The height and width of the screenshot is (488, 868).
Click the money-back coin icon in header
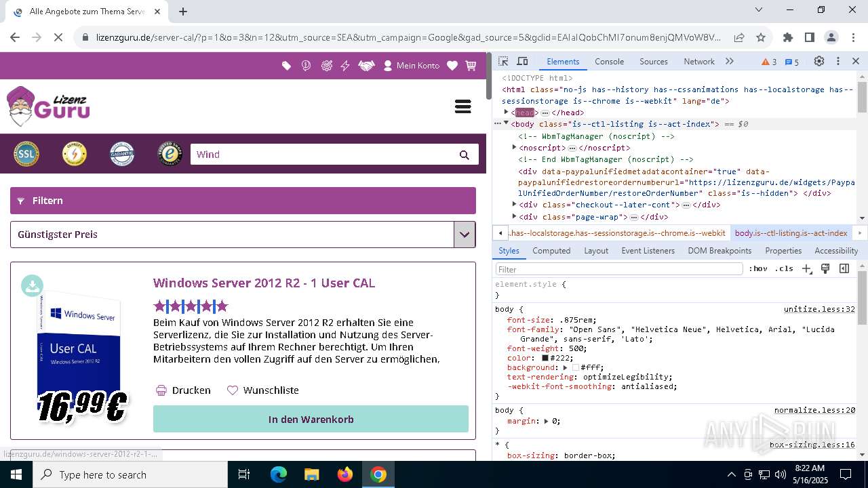click(x=307, y=66)
